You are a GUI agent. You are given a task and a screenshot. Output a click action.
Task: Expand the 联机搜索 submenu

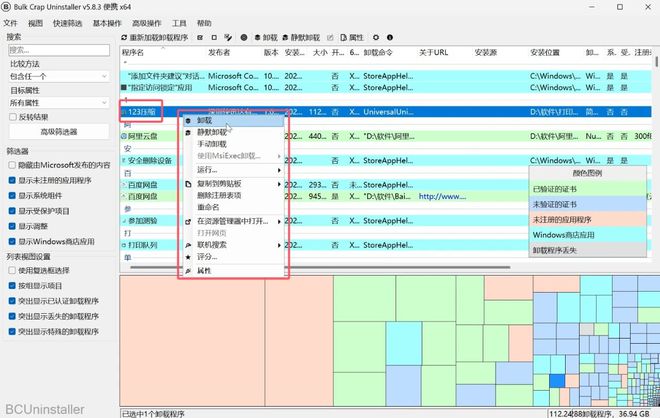[279, 245]
